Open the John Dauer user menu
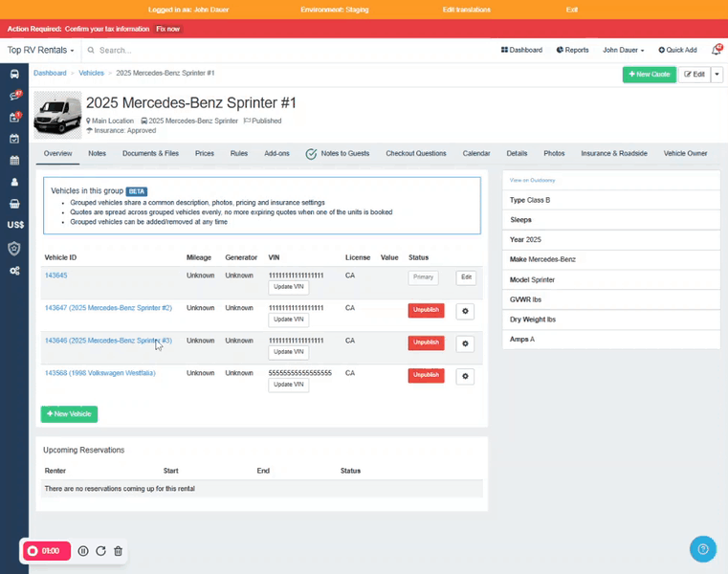728x574 pixels. pos(623,50)
